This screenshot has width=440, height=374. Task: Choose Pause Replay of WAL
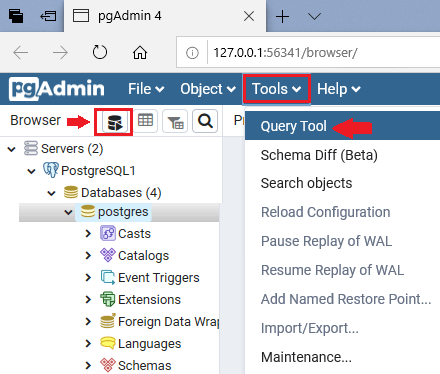coord(342,241)
